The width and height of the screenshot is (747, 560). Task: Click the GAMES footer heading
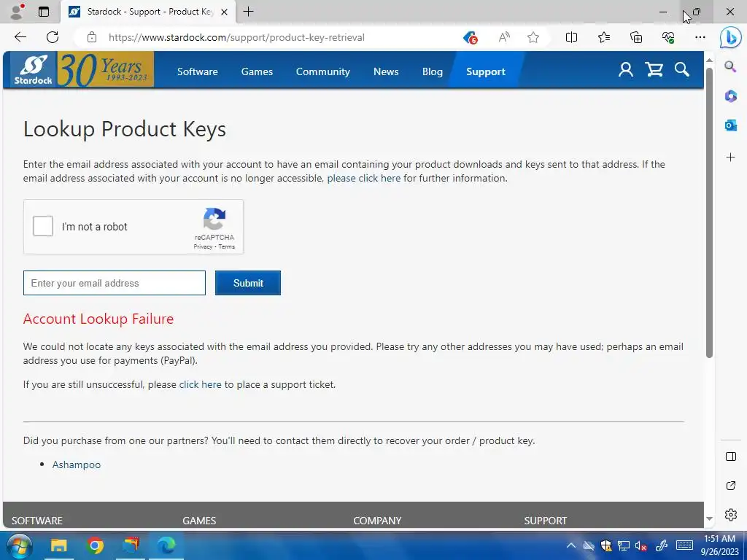199,521
